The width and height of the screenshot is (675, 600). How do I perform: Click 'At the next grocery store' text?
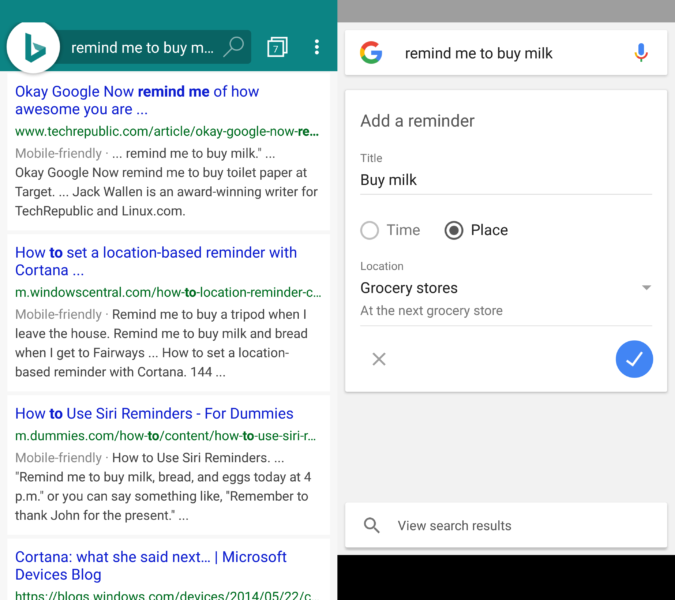click(x=431, y=310)
